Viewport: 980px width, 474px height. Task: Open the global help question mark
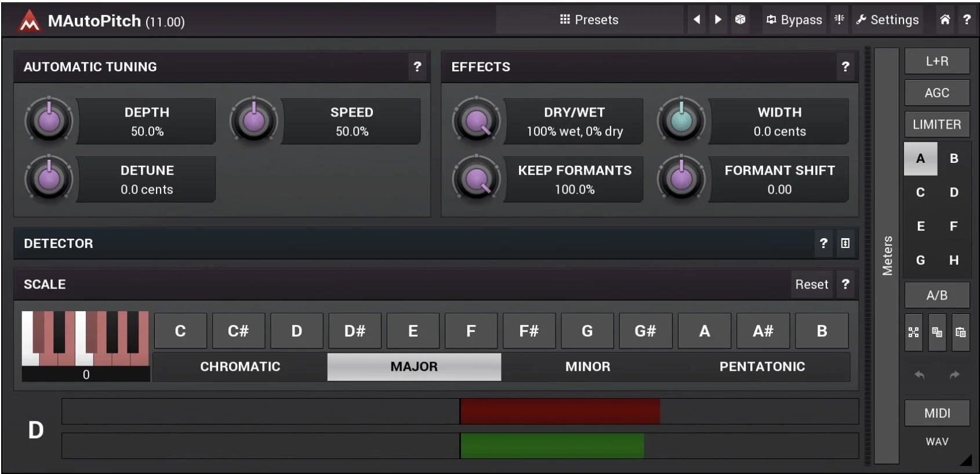(x=967, y=20)
